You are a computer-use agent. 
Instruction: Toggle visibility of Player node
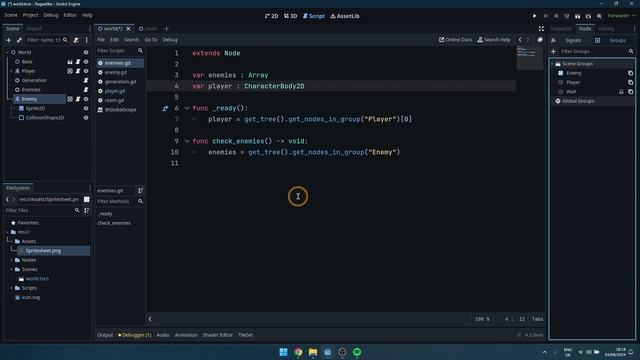coord(86,71)
